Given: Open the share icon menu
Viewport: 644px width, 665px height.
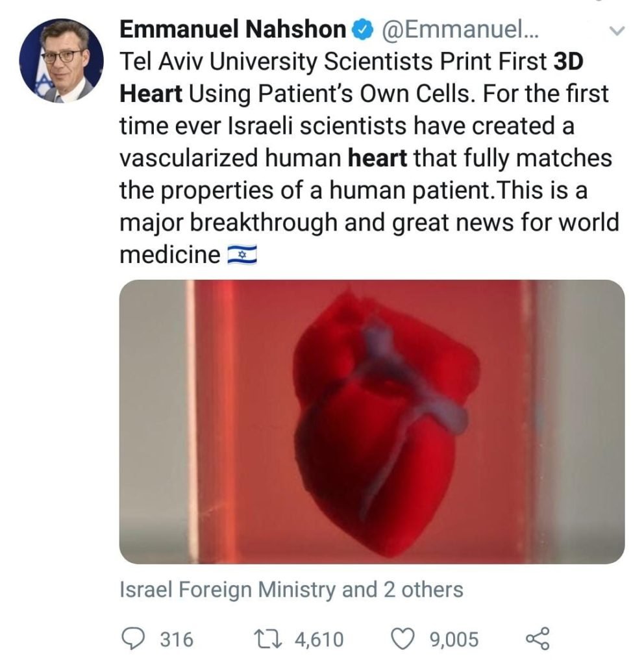Looking at the screenshot, I should pos(537,639).
